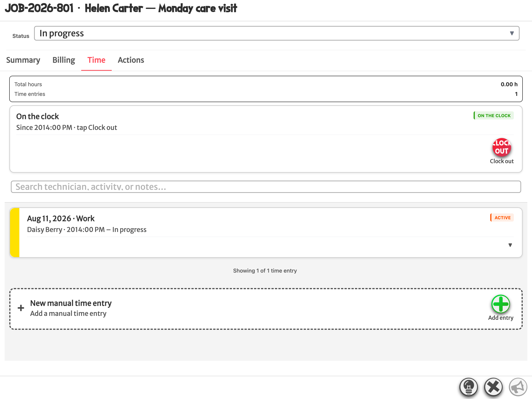Click the green Add entry plus icon
532x399 pixels.
[500, 304]
